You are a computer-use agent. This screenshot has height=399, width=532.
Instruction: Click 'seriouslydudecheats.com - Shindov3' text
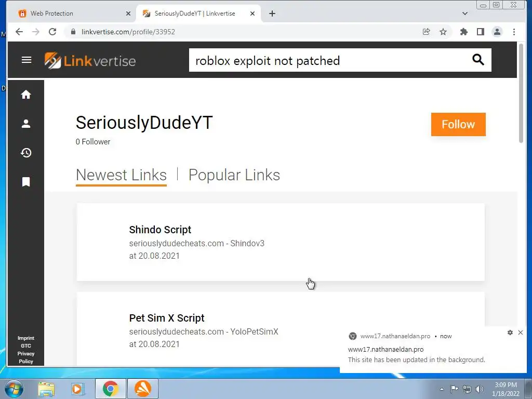click(x=197, y=243)
